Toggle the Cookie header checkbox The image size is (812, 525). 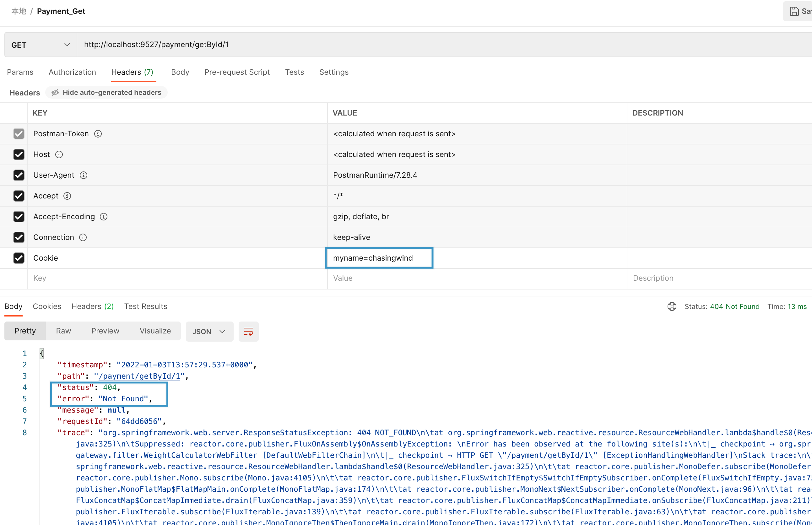click(x=18, y=258)
